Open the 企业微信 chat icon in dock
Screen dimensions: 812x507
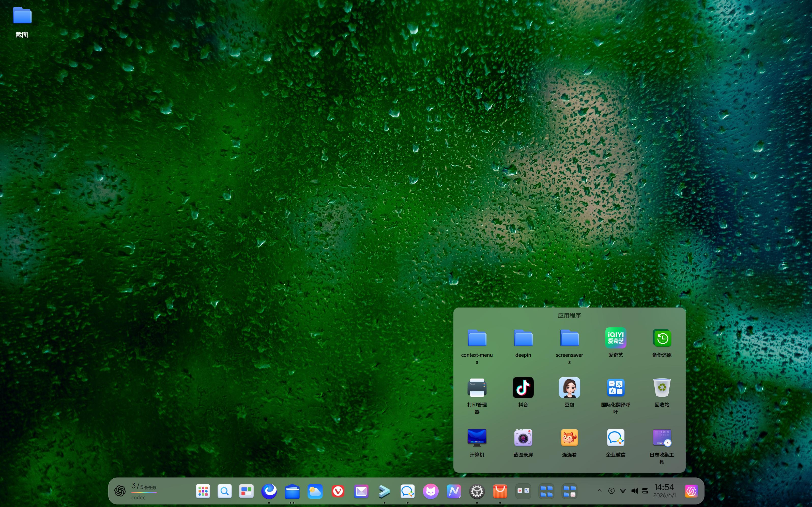tap(407, 491)
